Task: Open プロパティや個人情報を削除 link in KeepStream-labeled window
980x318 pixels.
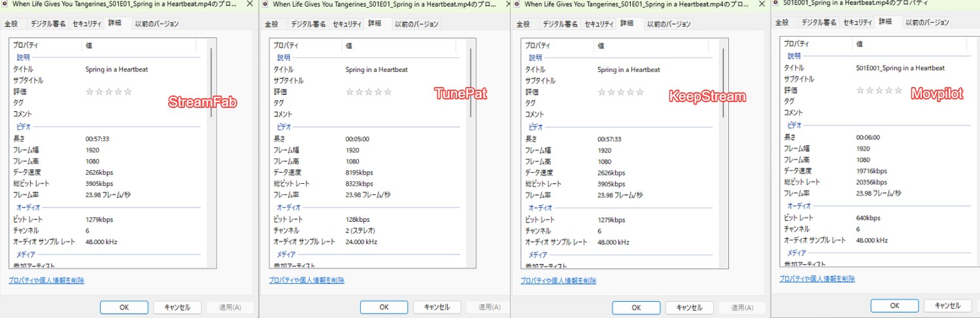Action: coord(558,280)
